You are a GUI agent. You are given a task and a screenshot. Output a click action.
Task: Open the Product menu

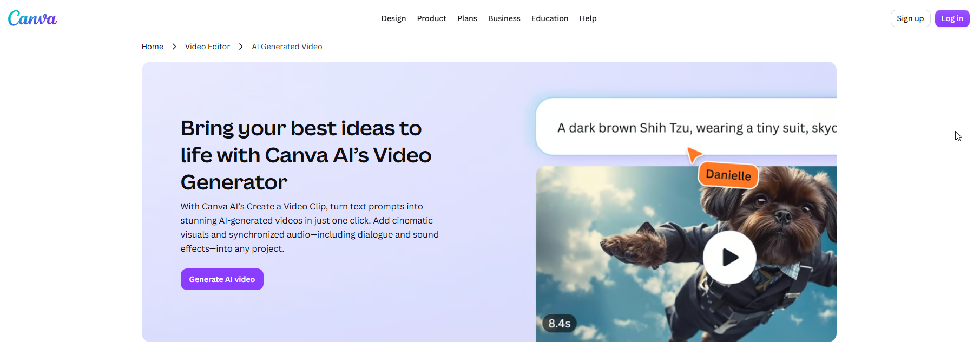coord(432,18)
